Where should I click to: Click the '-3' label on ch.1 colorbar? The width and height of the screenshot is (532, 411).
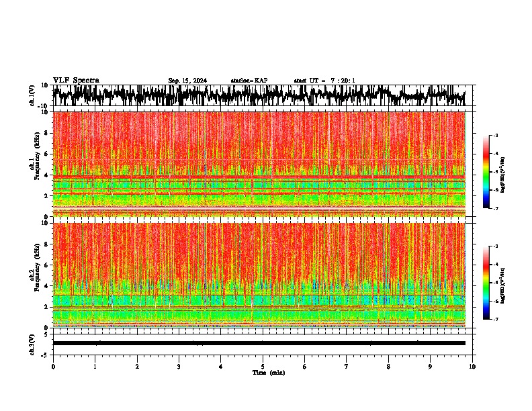coord(496,135)
